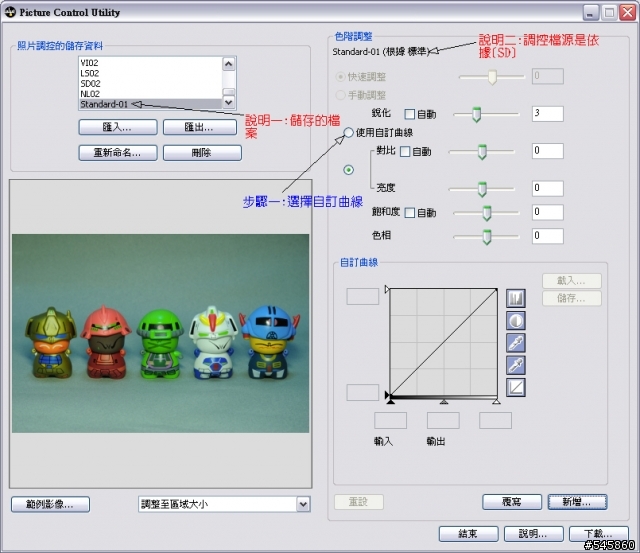Click the 匯入... button
The width and height of the screenshot is (640, 553).
pos(118,127)
